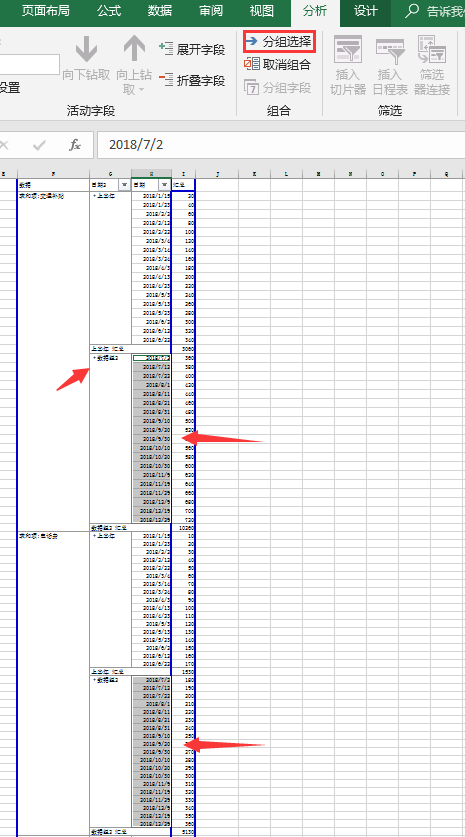
Task: Expand 数据组2 group under 电话费
Action: [x=94, y=680]
